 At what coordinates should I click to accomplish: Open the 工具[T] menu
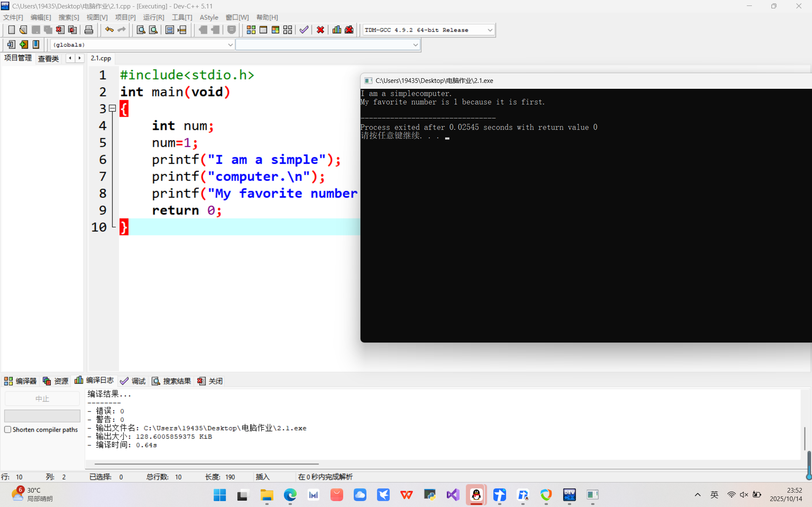coord(182,17)
